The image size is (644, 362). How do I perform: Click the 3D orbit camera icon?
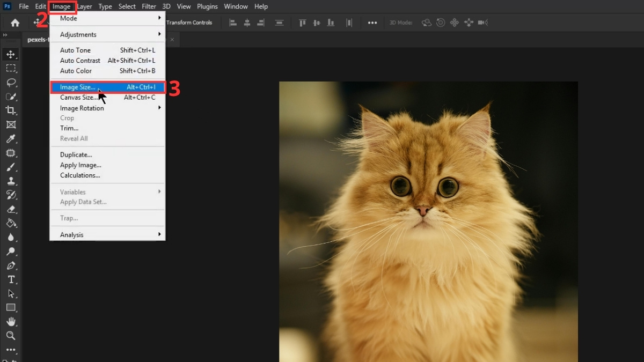tap(427, 23)
